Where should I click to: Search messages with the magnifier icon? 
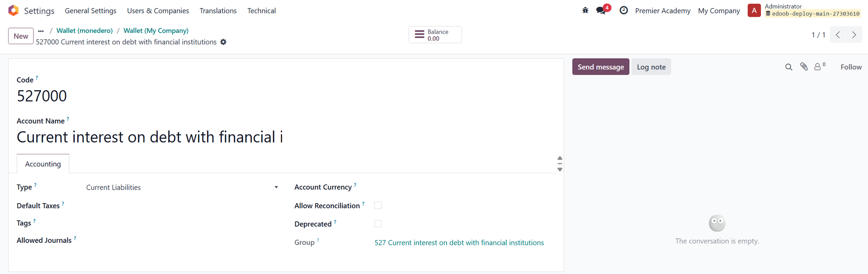pos(788,67)
